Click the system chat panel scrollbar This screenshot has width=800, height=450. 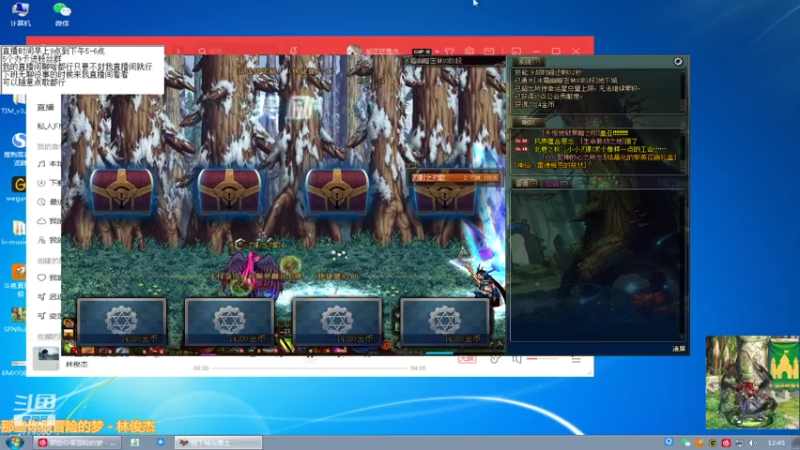pos(683,90)
